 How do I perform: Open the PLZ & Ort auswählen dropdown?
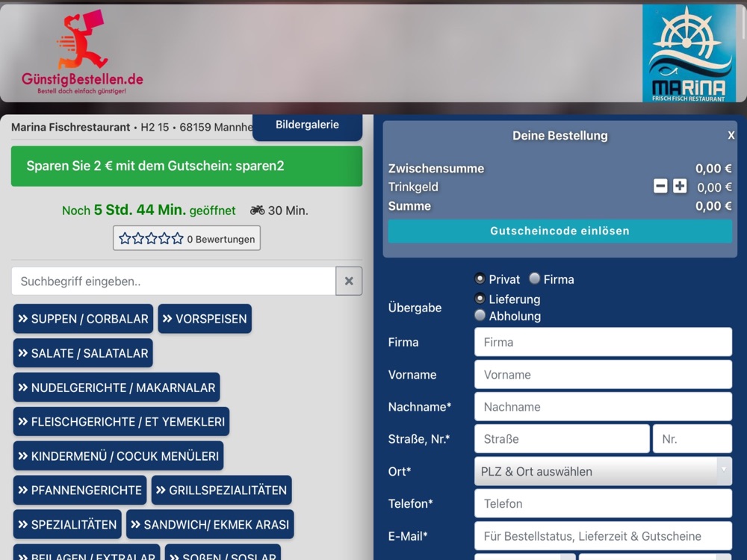(x=603, y=471)
